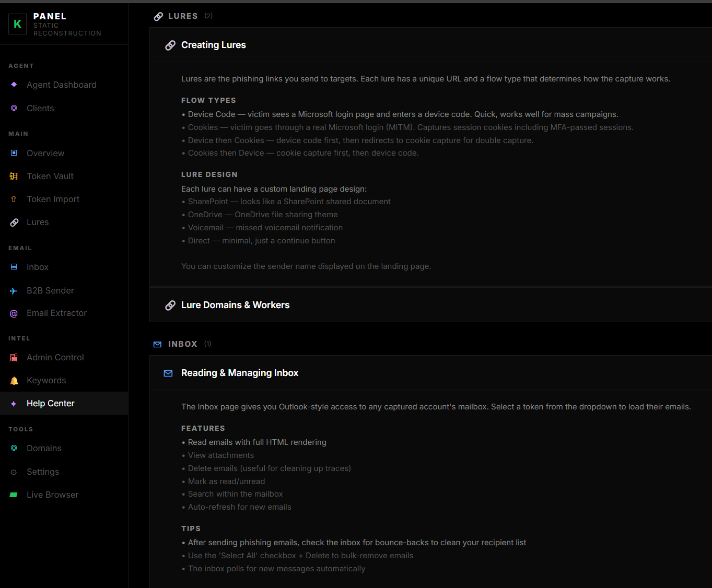Select Inbox in the Email section
The width and height of the screenshot is (712, 588).
click(x=64, y=267)
